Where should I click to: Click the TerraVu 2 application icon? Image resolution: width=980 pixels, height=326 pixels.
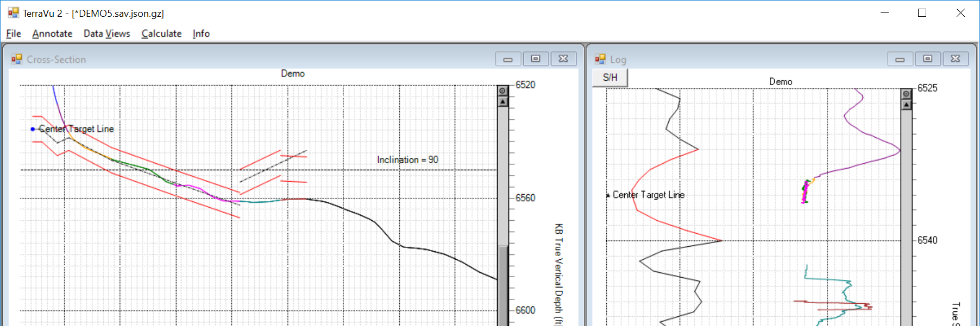point(13,13)
